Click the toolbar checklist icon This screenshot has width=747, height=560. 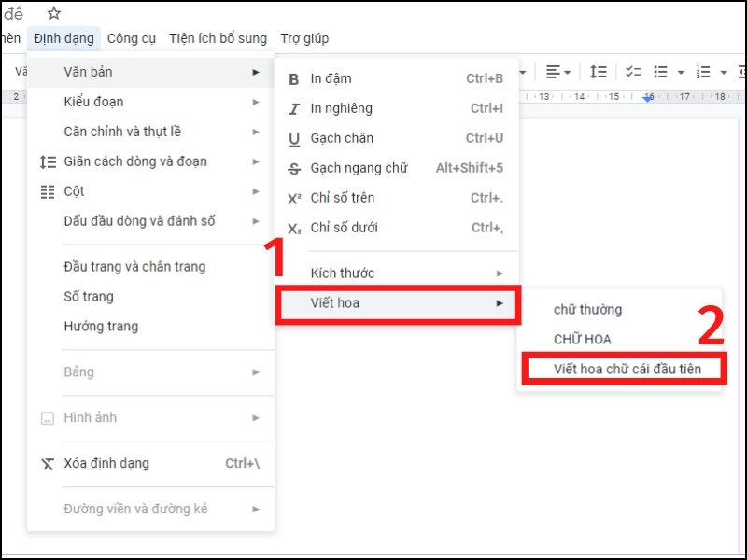pos(633,72)
